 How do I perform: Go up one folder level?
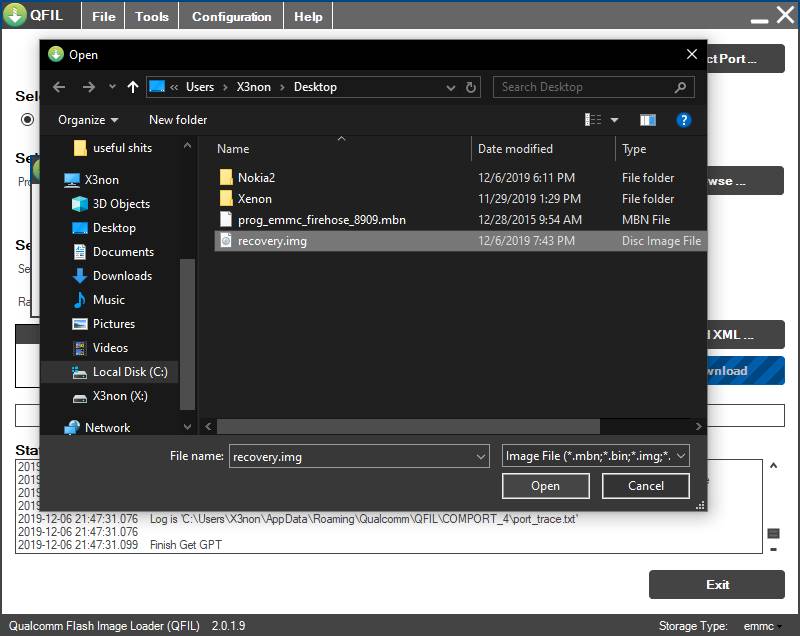[x=133, y=87]
